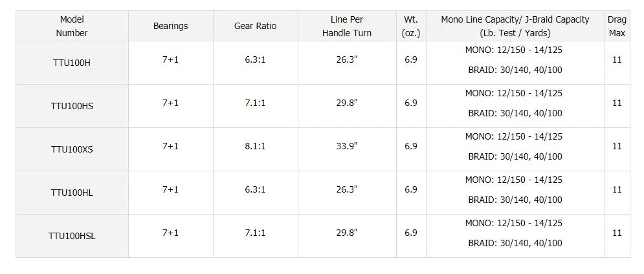This screenshot has width=644, height=274.
Task: Click the gear ratio cell in TTU100H row
Action: [x=255, y=59]
